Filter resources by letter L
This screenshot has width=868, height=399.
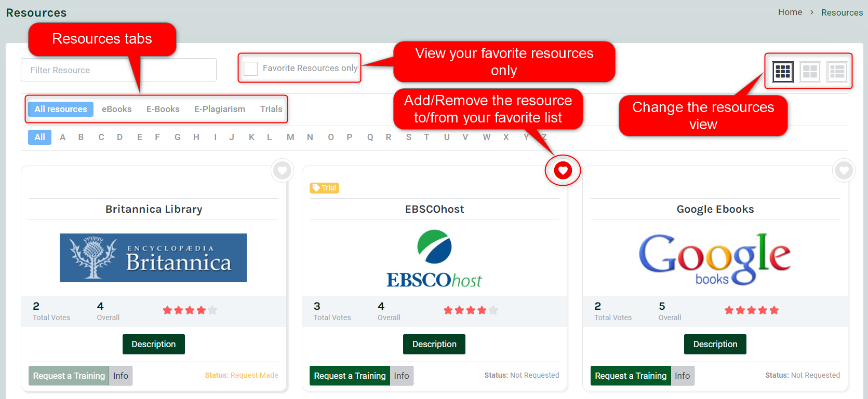[x=270, y=137]
